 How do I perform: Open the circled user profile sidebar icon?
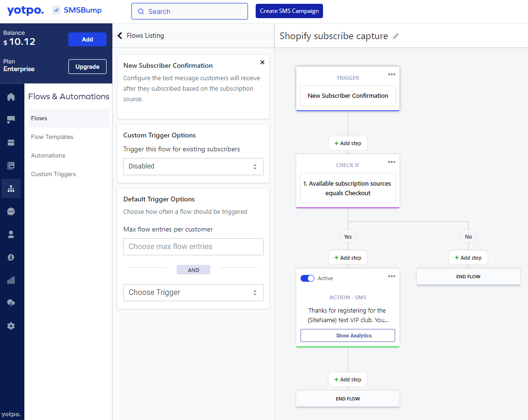pyautogui.click(x=11, y=257)
